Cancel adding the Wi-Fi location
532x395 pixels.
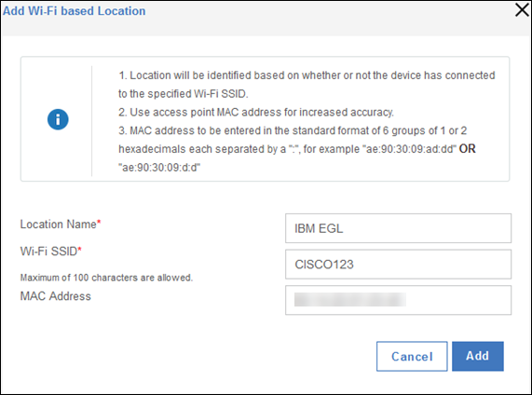point(412,356)
